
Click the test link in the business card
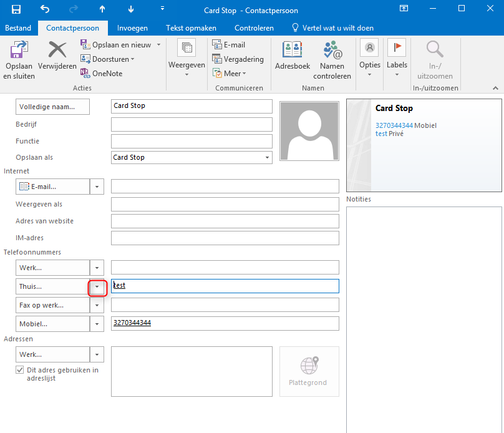pyautogui.click(x=381, y=134)
